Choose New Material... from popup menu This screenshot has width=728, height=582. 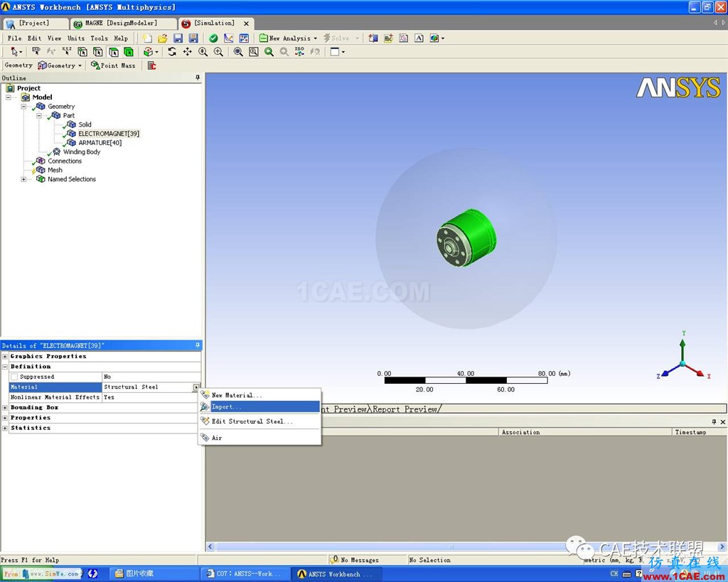(259, 395)
